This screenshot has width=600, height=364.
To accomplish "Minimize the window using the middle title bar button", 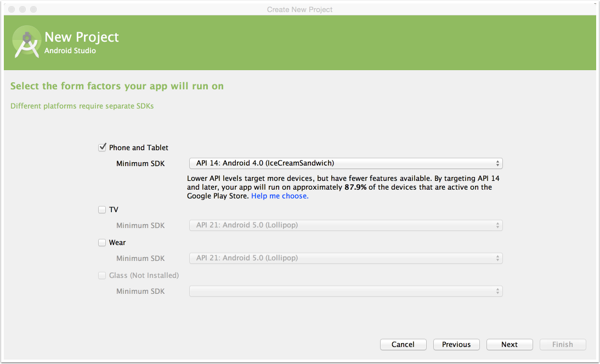I will (22, 9).
